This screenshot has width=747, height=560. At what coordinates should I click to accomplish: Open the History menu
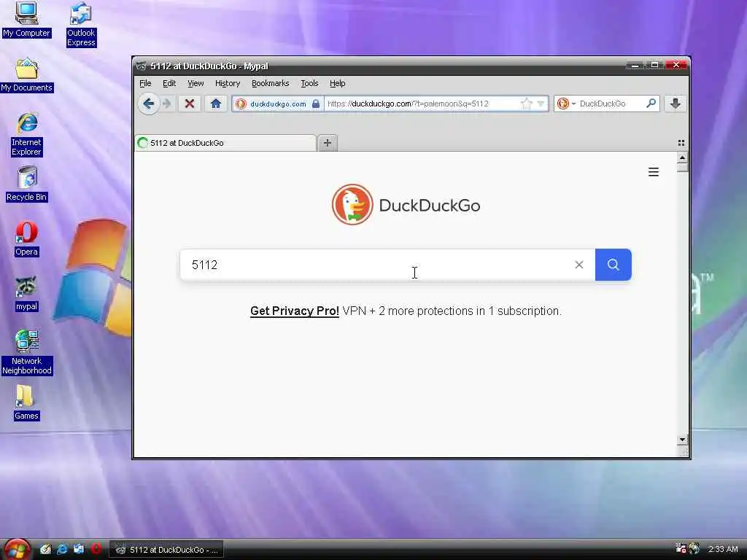tap(228, 83)
